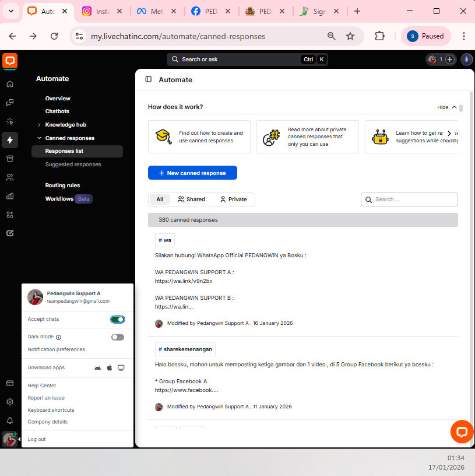Toggle Accept chats switch off

pyautogui.click(x=118, y=319)
